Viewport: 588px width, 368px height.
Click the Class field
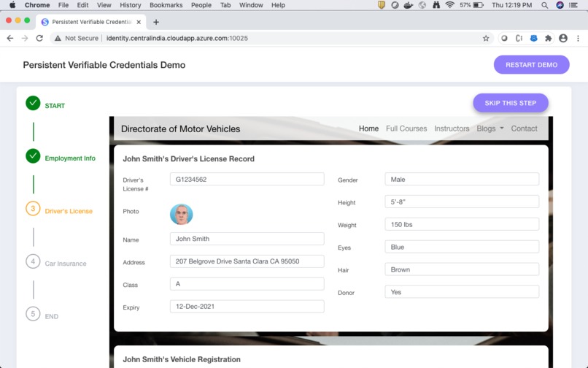click(247, 284)
